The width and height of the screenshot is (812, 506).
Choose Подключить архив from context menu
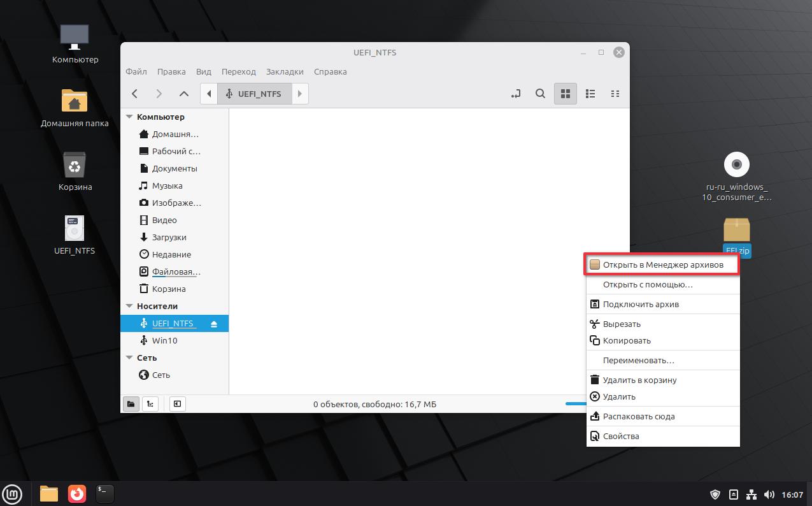click(663, 304)
